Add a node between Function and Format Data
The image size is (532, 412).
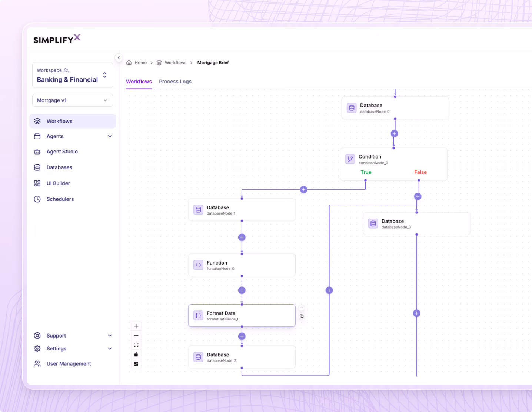pos(242,290)
